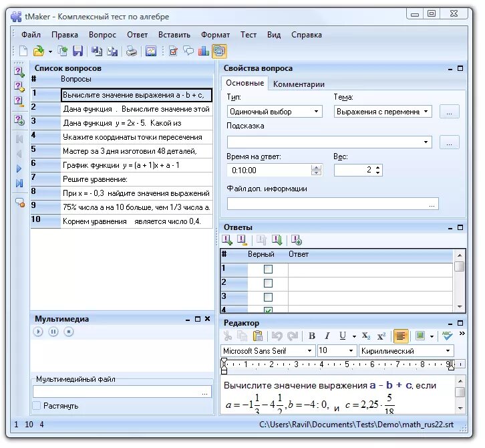485x448 pixels.
Task: Toggle the highlighted windows layout icon
Action: [219, 51]
